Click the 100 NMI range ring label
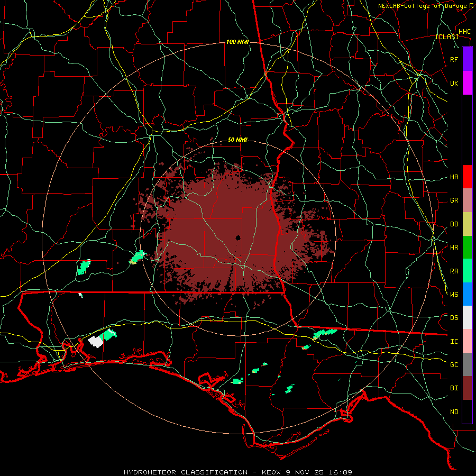 [237, 42]
